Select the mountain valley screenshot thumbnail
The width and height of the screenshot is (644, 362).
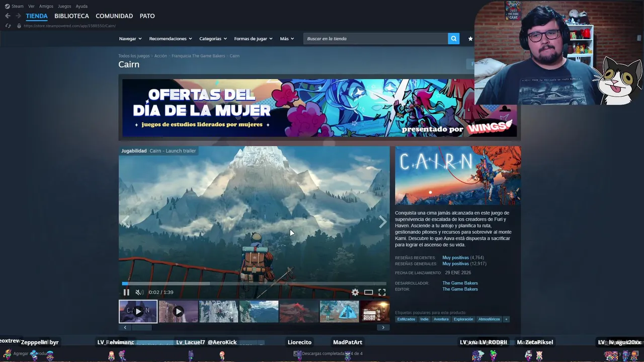click(x=259, y=311)
